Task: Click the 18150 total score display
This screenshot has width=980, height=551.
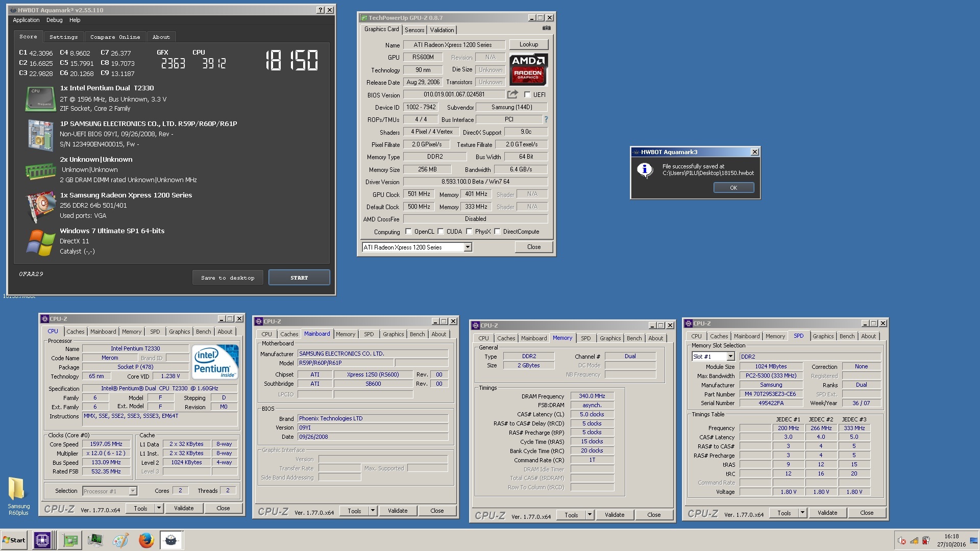Action: (292, 60)
